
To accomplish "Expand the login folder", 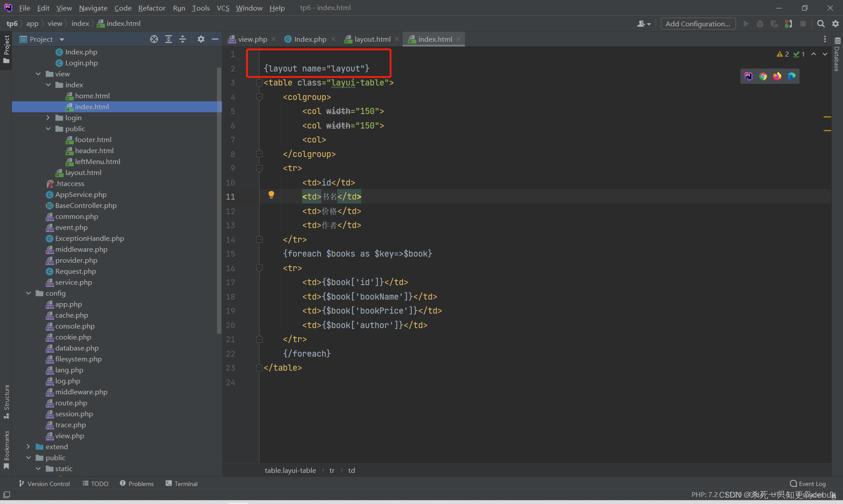I will click(48, 118).
